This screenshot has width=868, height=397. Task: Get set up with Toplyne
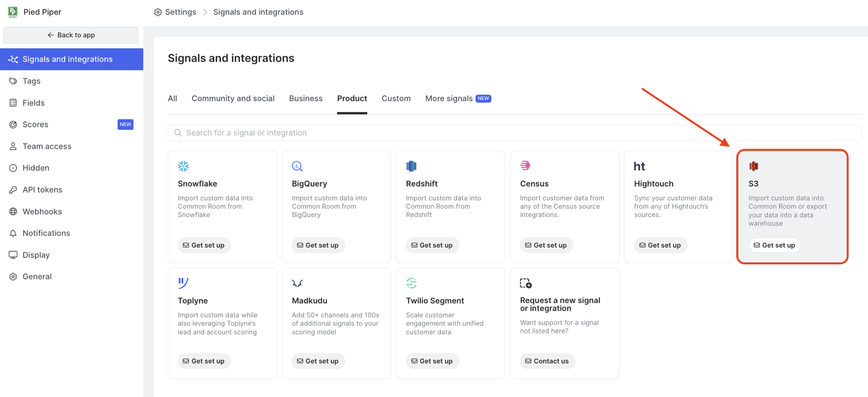click(x=204, y=361)
